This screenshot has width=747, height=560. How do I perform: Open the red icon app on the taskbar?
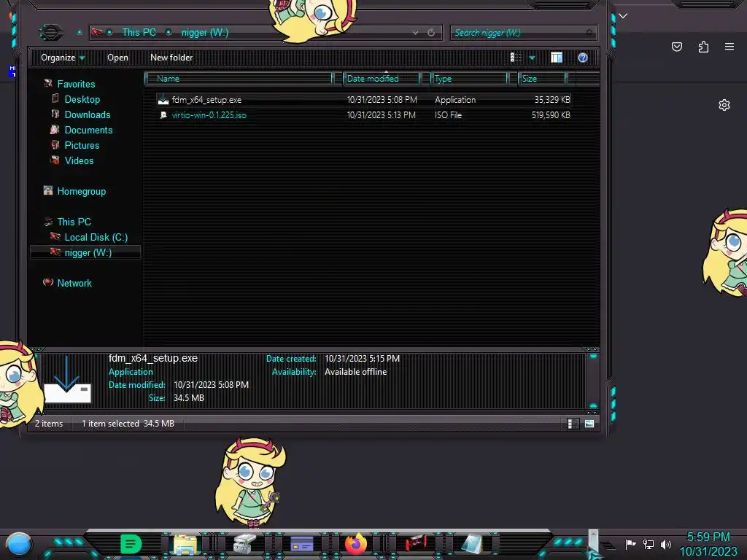[416, 542]
